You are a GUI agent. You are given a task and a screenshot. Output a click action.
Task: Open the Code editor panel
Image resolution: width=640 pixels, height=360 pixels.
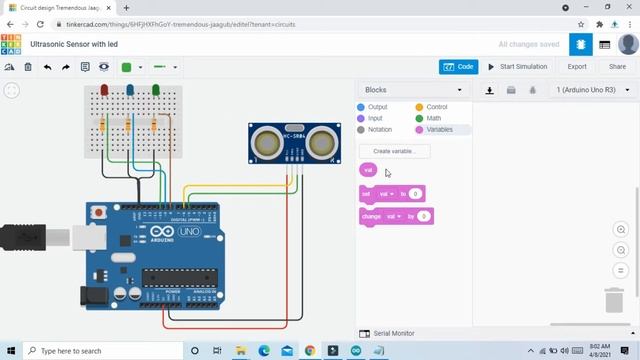458,67
